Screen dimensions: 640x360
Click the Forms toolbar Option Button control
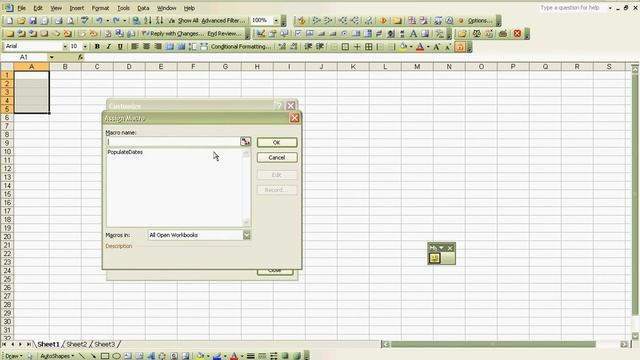pyautogui.click(x=344, y=33)
